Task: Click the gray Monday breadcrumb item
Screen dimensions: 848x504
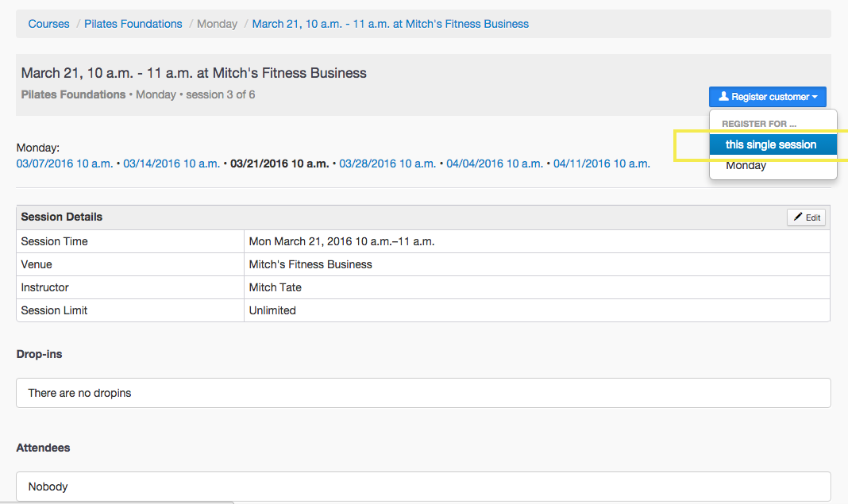Action: (x=217, y=24)
